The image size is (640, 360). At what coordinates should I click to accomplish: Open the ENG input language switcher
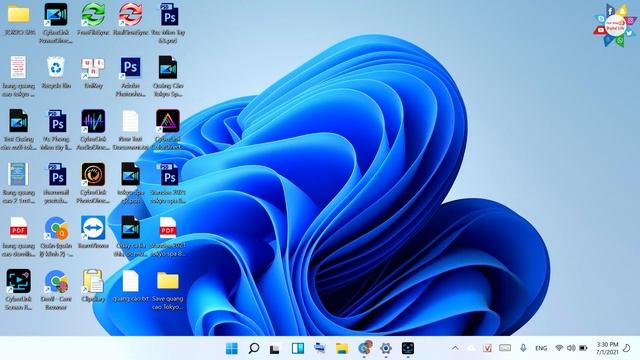pos(541,348)
